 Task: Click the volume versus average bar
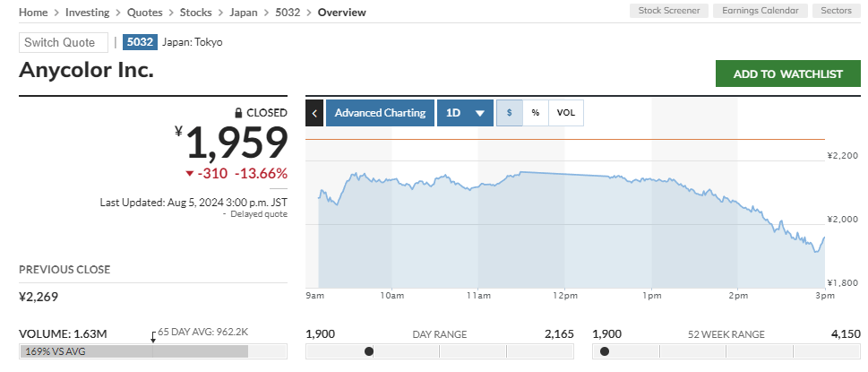153,351
